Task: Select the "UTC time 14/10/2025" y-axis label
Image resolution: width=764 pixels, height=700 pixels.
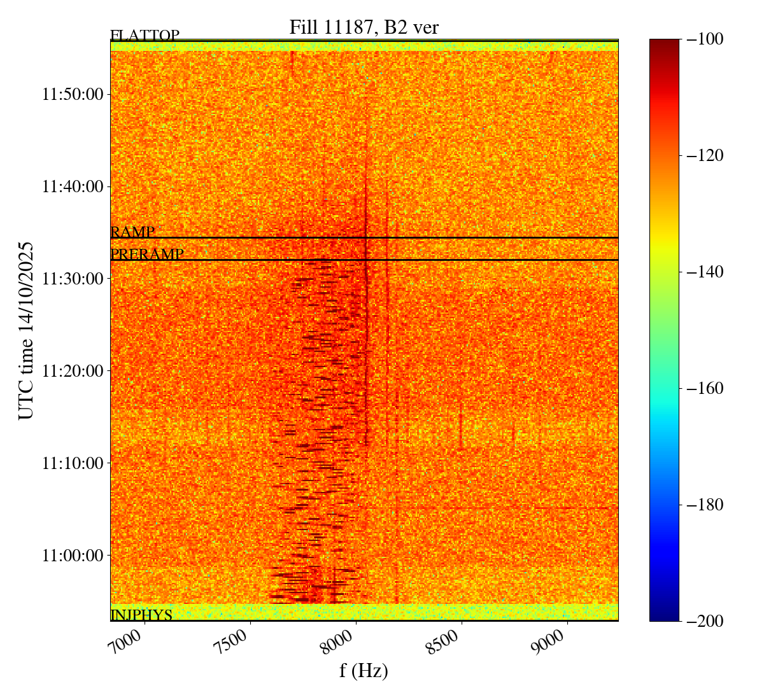Action: tap(26, 330)
